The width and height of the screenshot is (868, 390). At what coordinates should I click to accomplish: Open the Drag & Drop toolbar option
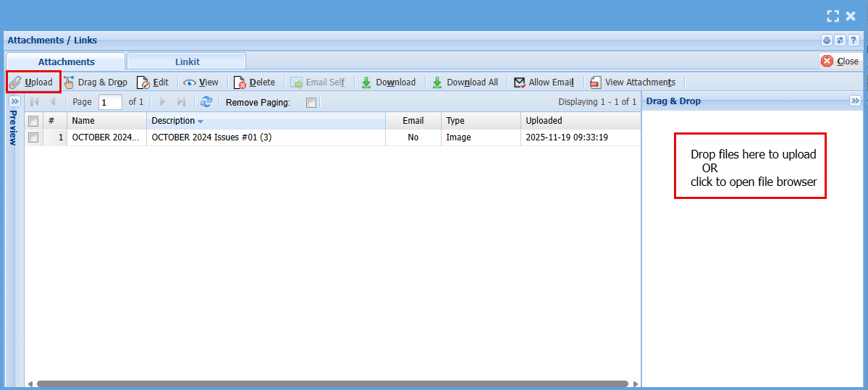click(x=96, y=82)
